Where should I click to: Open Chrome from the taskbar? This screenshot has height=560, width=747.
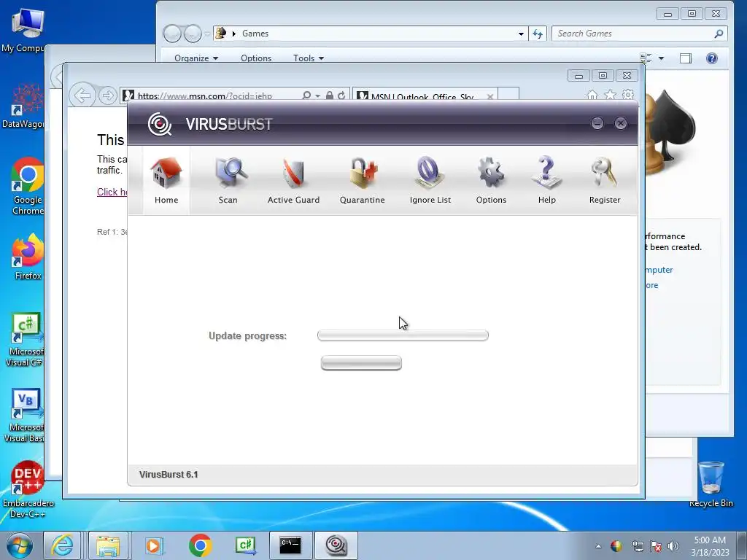200,545
